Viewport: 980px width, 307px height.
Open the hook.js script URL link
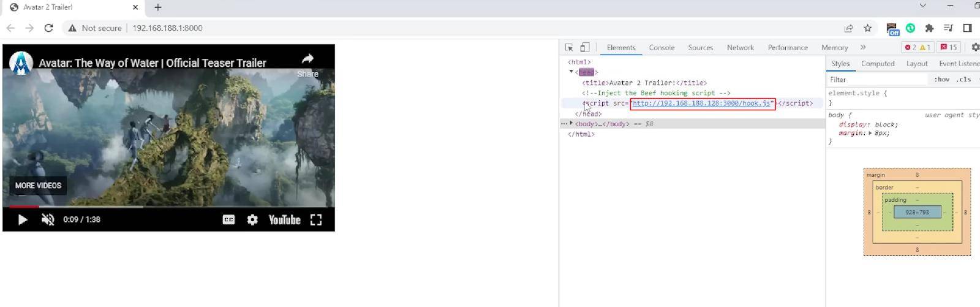(701, 103)
